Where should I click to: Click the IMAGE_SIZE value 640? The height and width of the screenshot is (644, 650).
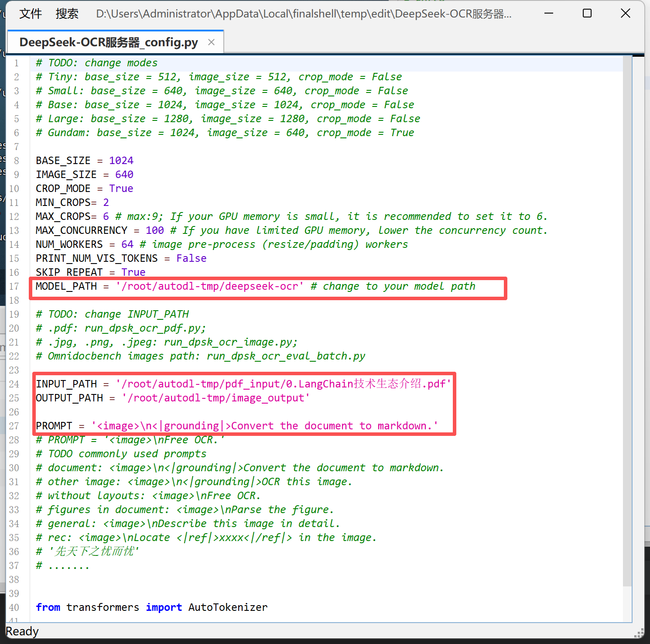click(124, 175)
